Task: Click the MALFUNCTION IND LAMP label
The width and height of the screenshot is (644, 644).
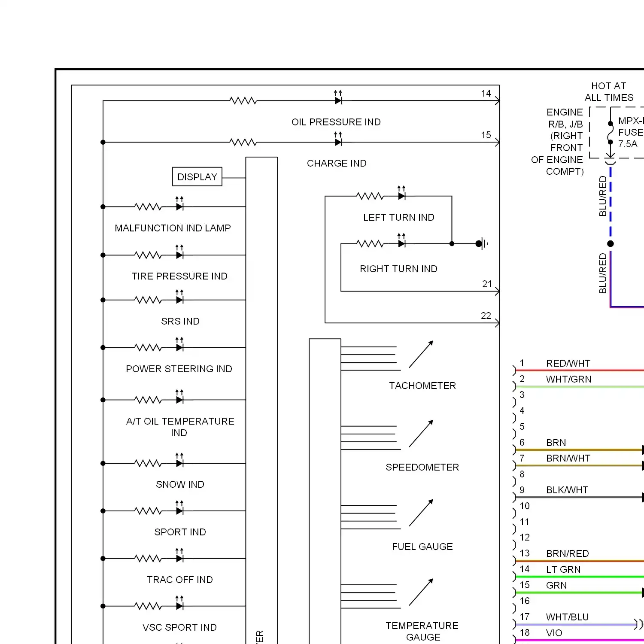Action: [x=173, y=228]
